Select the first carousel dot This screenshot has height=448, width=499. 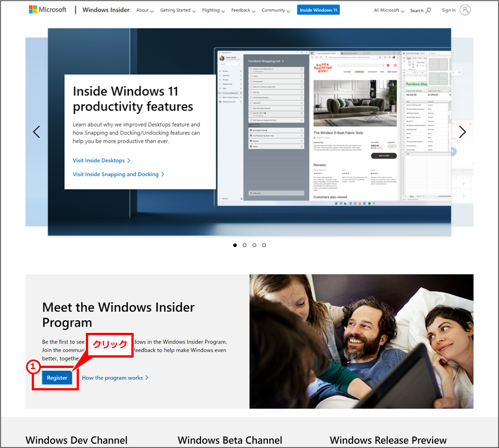(235, 245)
